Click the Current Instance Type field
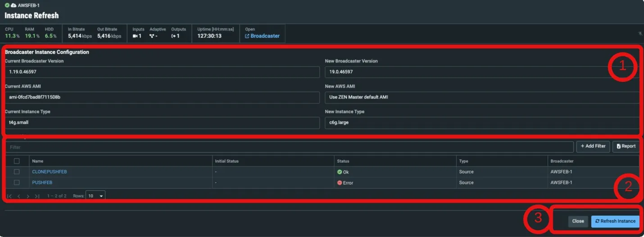The width and height of the screenshot is (644, 237). pos(162,122)
